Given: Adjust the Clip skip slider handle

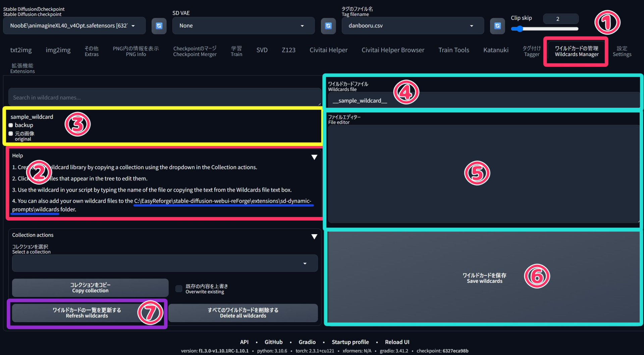Looking at the screenshot, I should [x=519, y=29].
